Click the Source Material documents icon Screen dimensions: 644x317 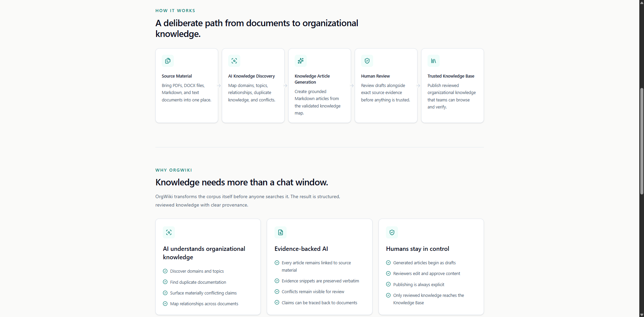point(168,61)
